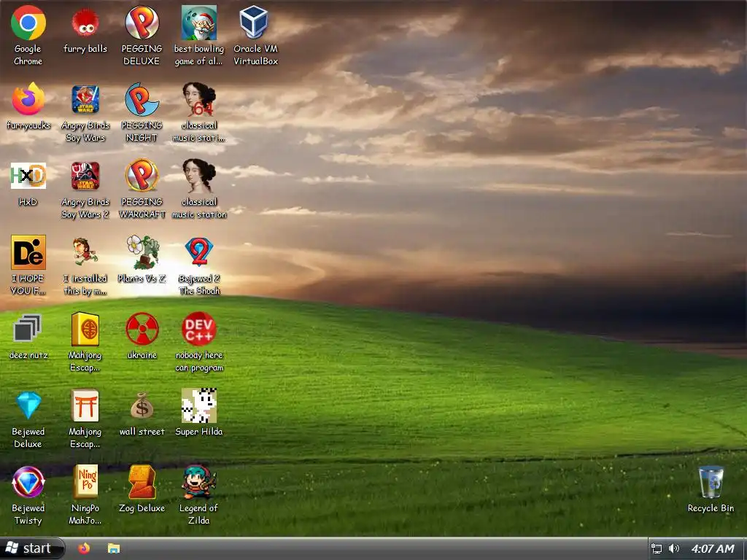Click the Super Hilda pixel icon
747x560 pixels.
(198, 405)
